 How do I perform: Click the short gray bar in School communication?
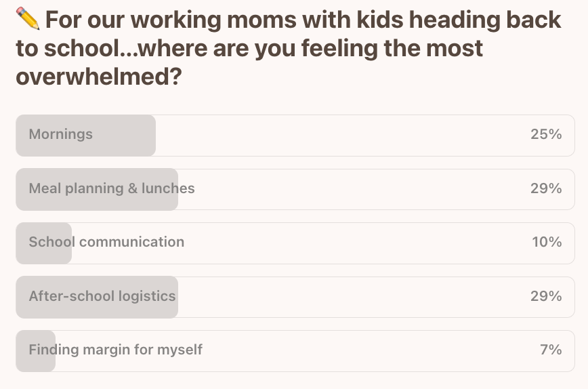pyautogui.click(x=43, y=243)
